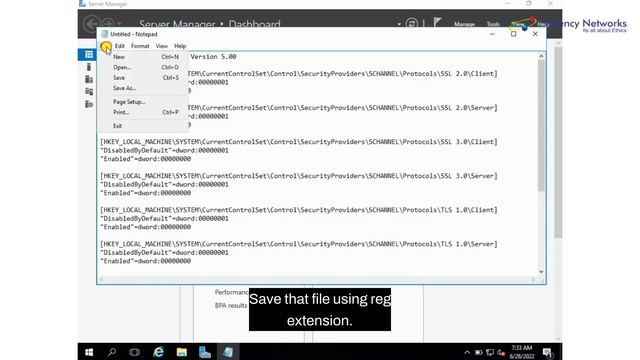Image resolution: width=640 pixels, height=360 pixels.
Task: Click the Notepad scroll up arrow
Action: click(541, 56)
